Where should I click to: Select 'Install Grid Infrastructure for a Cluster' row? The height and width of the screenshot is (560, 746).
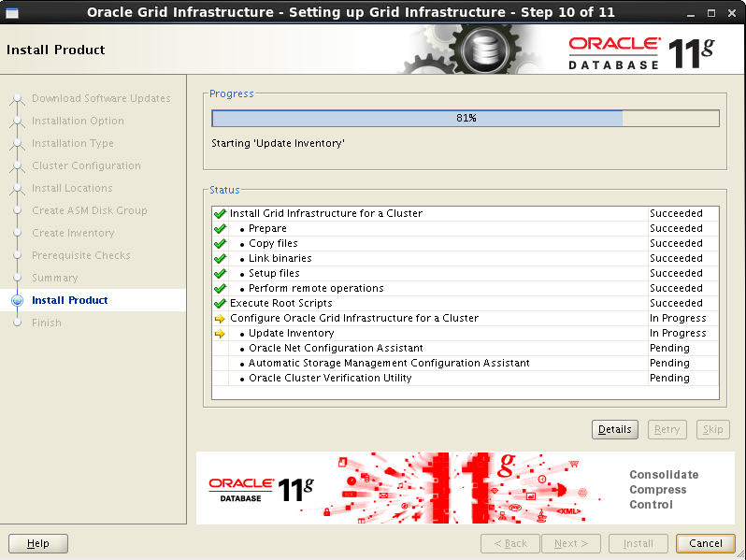coord(466,214)
